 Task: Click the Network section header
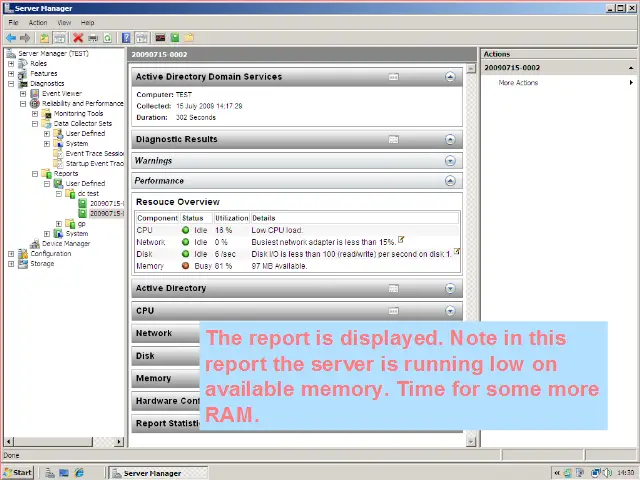(165, 333)
